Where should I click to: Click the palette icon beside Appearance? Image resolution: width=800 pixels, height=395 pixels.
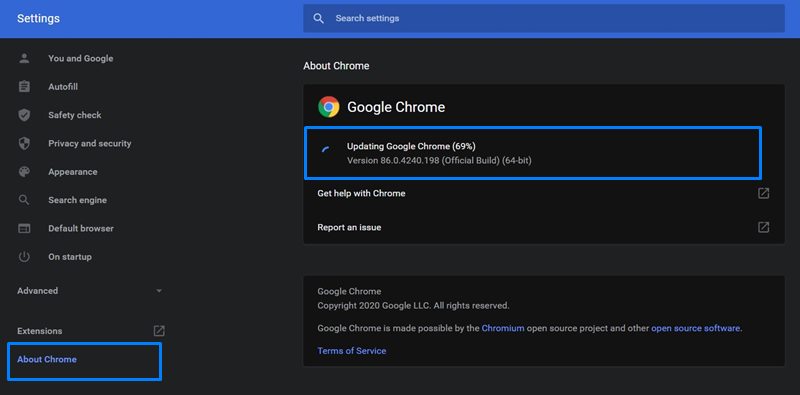tap(24, 172)
